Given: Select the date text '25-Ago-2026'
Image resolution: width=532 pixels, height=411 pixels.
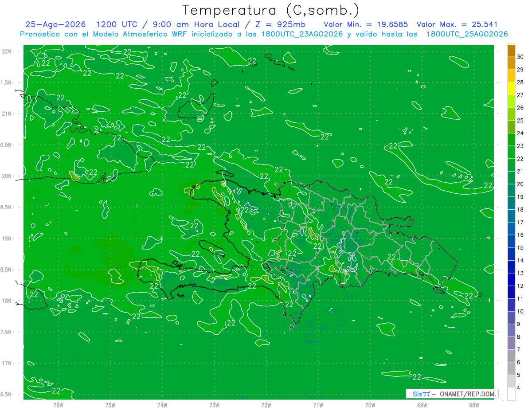Looking at the screenshot, I should point(55,25).
